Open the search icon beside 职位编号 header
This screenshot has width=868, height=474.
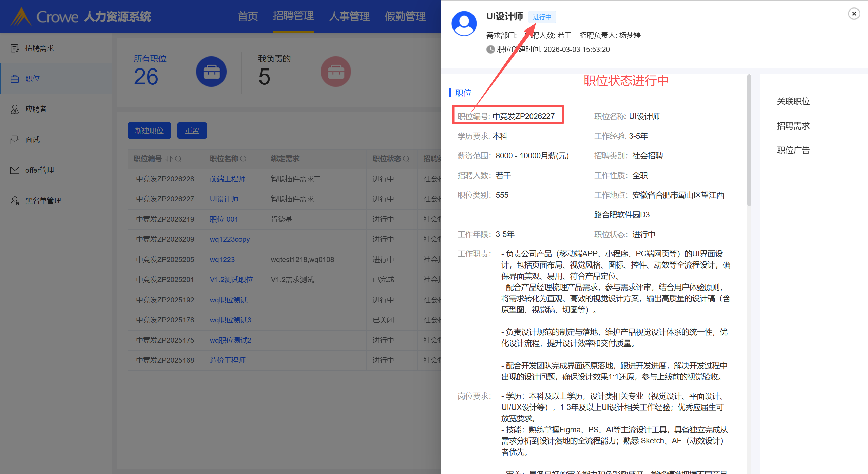point(178,159)
